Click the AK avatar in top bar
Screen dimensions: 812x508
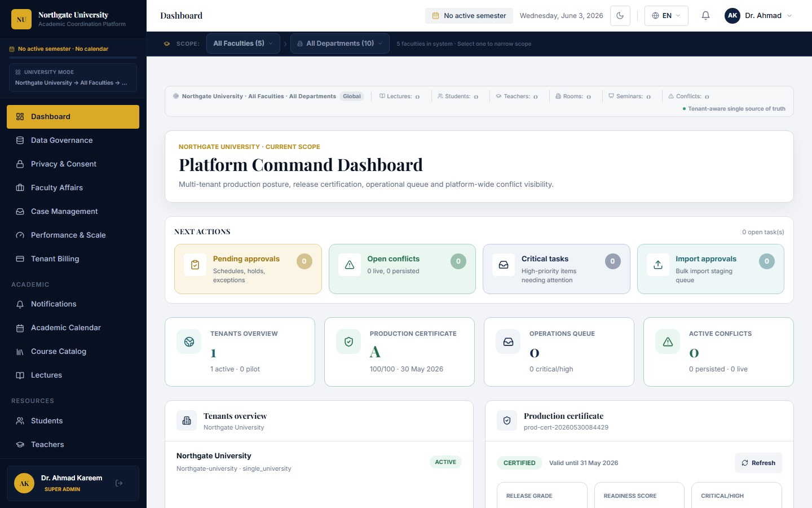(x=732, y=16)
